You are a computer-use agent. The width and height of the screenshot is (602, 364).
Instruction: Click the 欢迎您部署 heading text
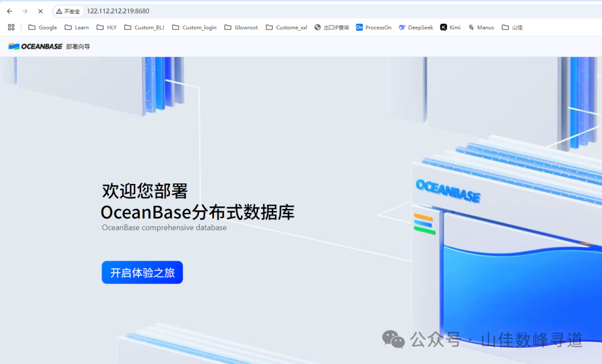pyautogui.click(x=145, y=191)
